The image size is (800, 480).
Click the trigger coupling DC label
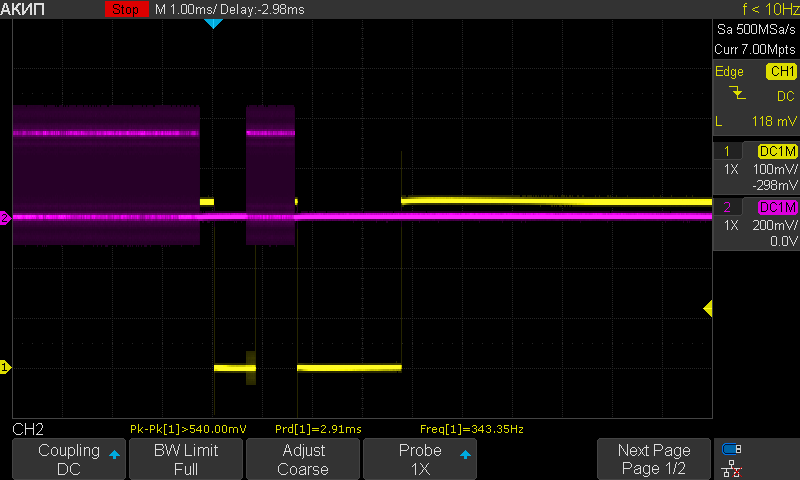(786, 96)
